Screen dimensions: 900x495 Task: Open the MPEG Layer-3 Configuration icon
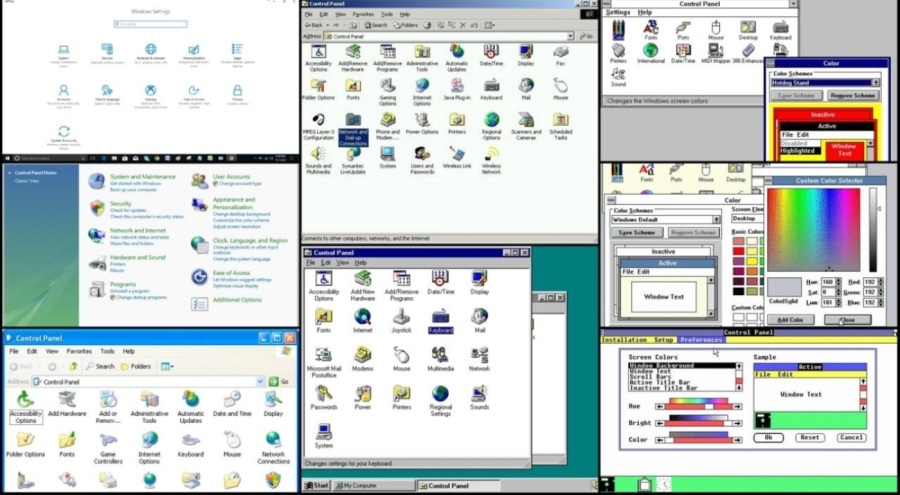318,120
